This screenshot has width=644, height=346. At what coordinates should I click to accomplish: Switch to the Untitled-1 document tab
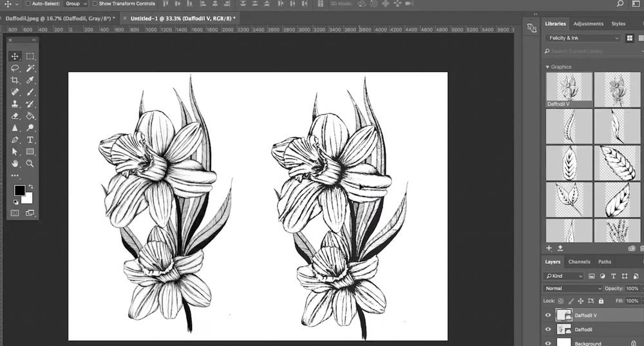pyautogui.click(x=183, y=19)
